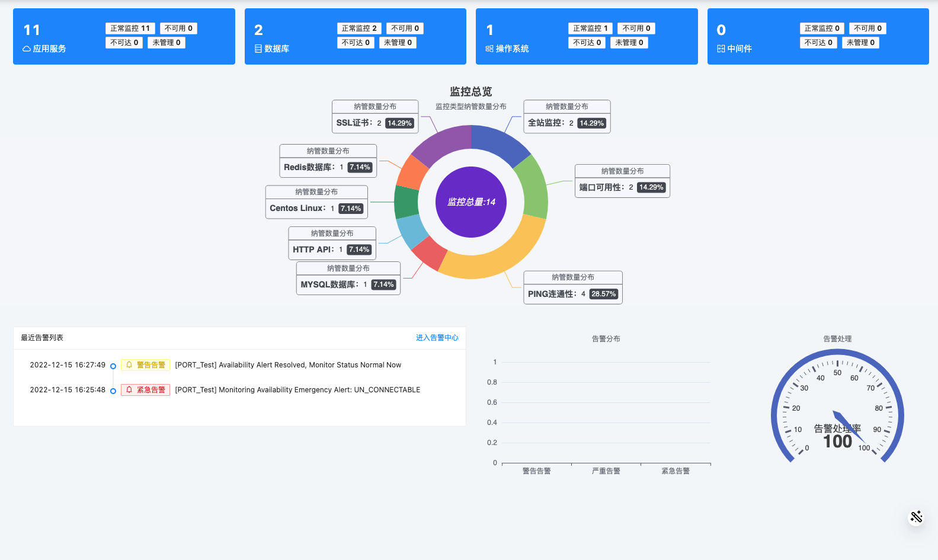This screenshot has width=938, height=560.
Task: Select the 操作系统 label in the third card
Action: 512,49
